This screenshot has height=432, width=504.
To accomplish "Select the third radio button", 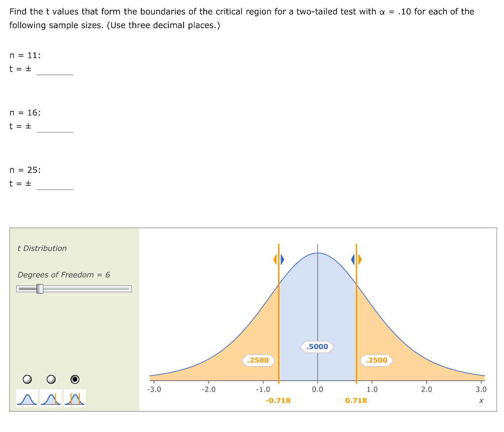I will pos(75,379).
